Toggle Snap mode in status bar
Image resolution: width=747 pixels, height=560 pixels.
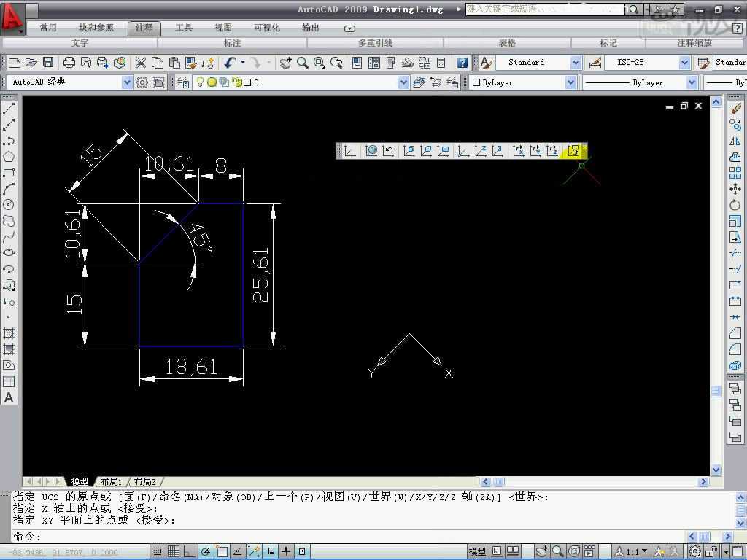pyautogui.click(x=157, y=551)
